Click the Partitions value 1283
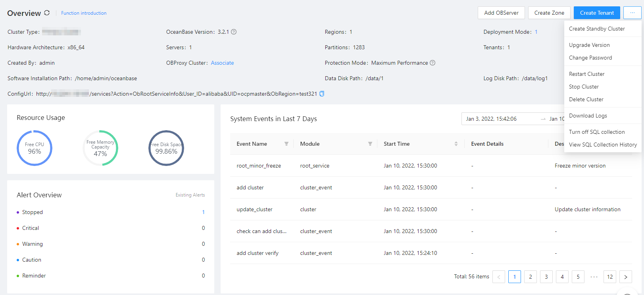 (x=359, y=47)
